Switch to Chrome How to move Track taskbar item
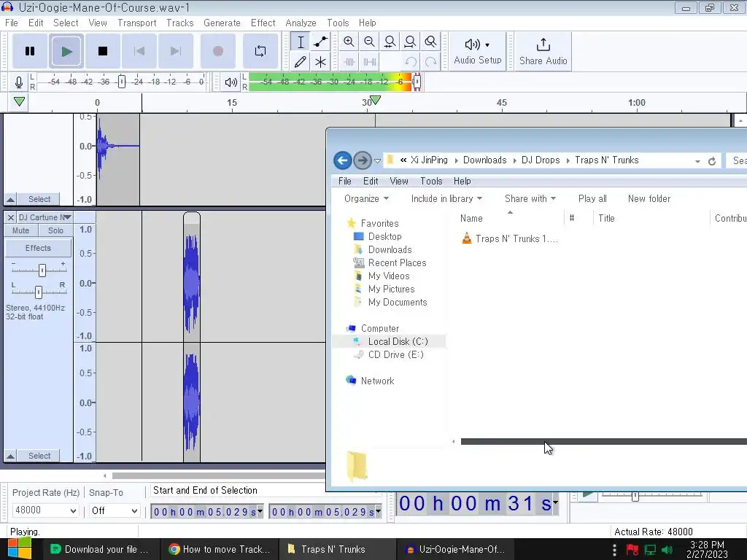 [x=220, y=549]
